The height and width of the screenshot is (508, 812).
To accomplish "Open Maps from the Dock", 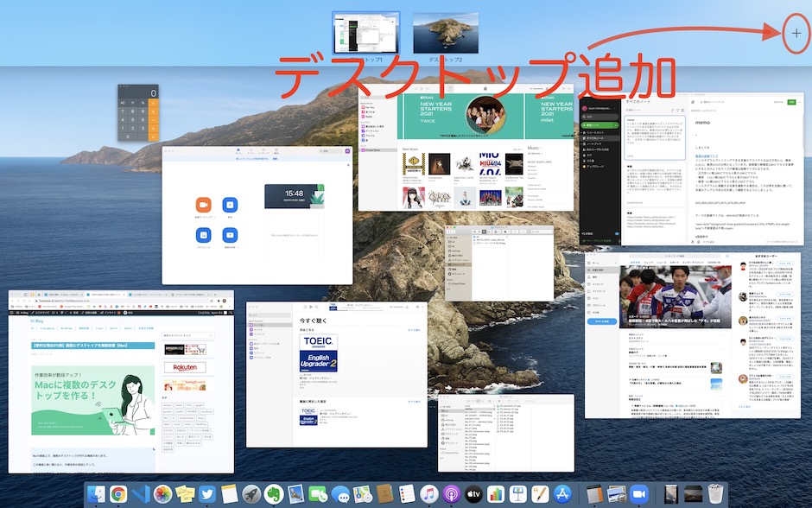I will [x=363, y=494].
